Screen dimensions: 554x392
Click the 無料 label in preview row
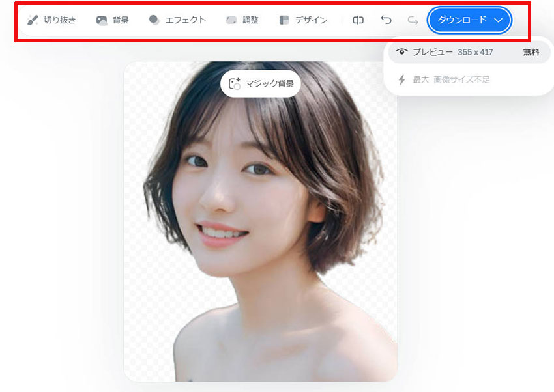click(531, 52)
